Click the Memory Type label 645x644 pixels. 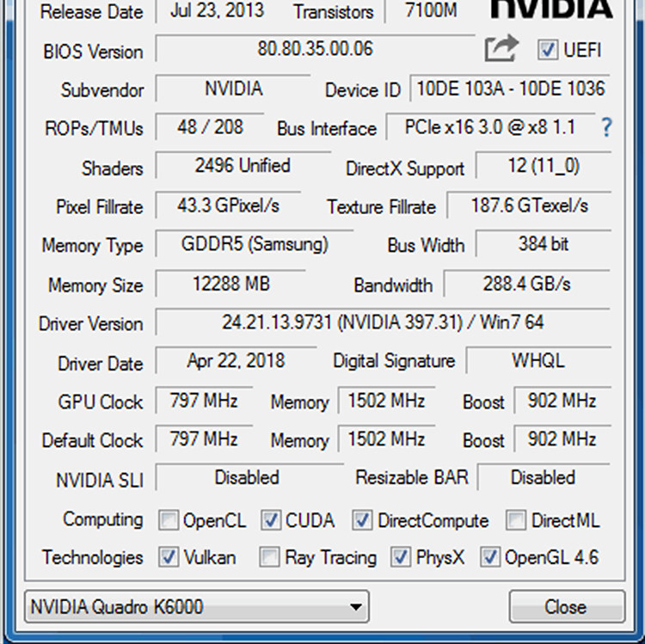click(93, 246)
